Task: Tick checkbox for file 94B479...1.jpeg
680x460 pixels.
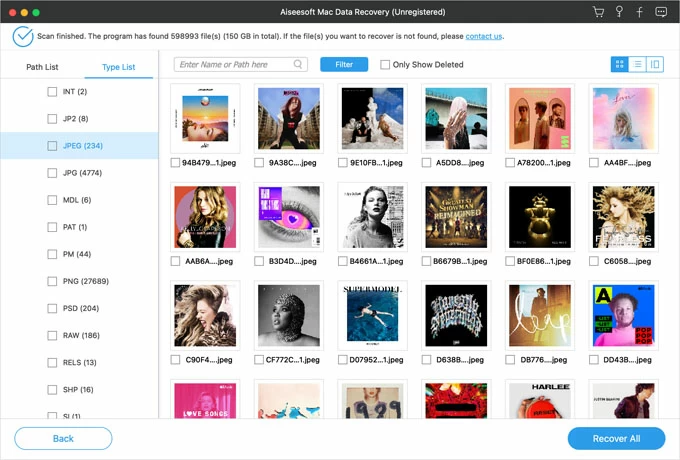Action: (176, 162)
